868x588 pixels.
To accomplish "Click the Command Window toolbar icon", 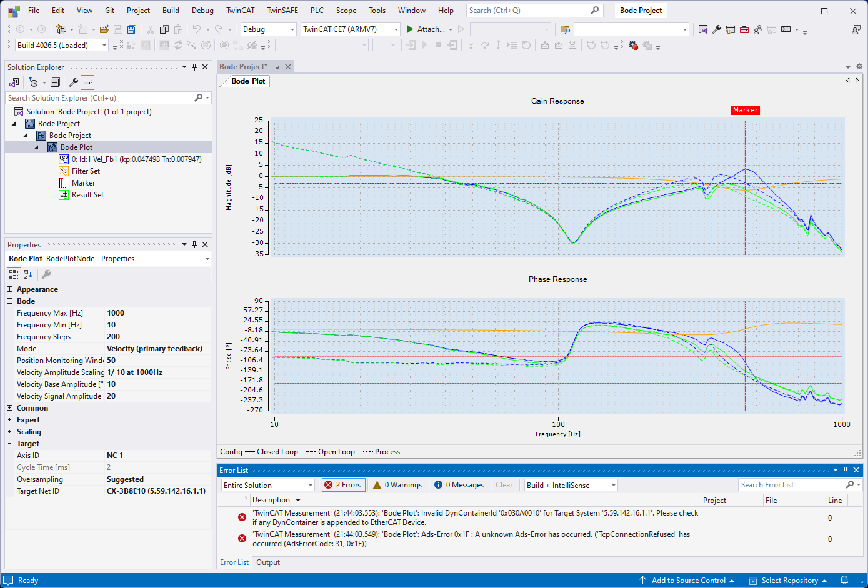I will point(786,29).
